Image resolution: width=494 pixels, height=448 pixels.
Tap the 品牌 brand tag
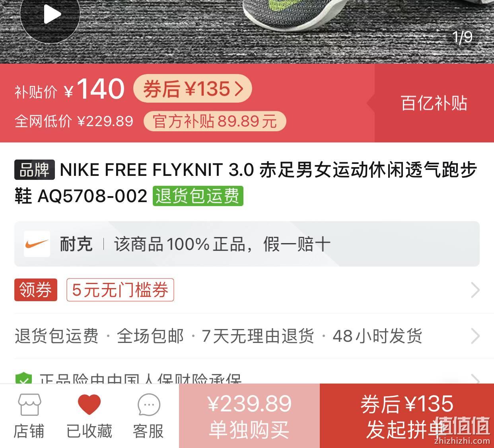click(35, 170)
